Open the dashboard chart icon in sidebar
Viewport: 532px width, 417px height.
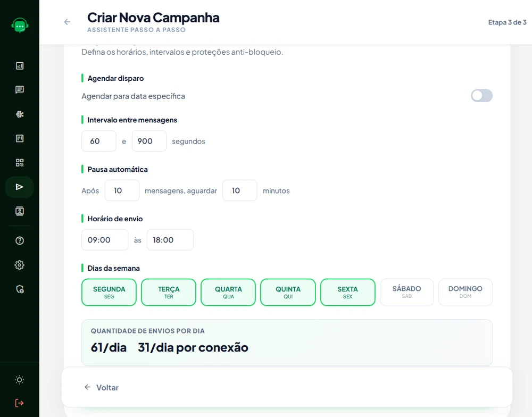pos(20,66)
